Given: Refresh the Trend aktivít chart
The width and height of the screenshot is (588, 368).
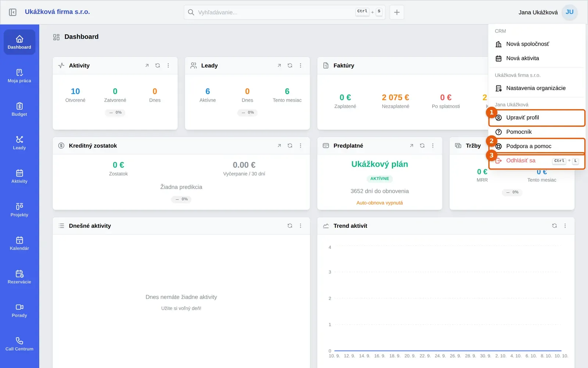Looking at the screenshot, I should 555,226.
